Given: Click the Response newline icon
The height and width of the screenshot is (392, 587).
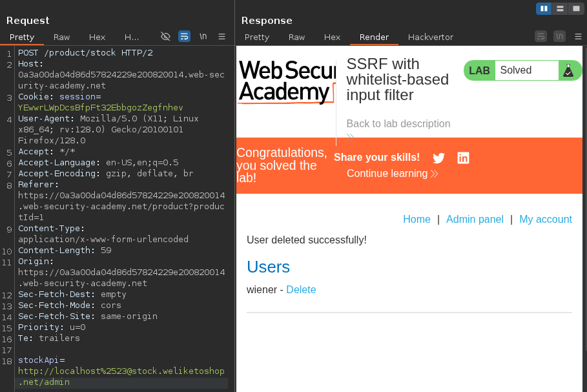Looking at the screenshot, I should 560,37.
